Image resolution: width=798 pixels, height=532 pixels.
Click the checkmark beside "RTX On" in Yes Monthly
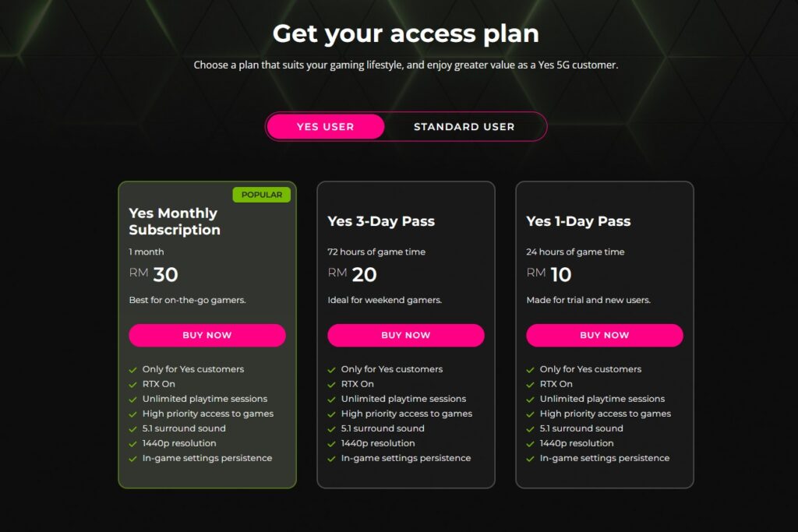(x=134, y=384)
